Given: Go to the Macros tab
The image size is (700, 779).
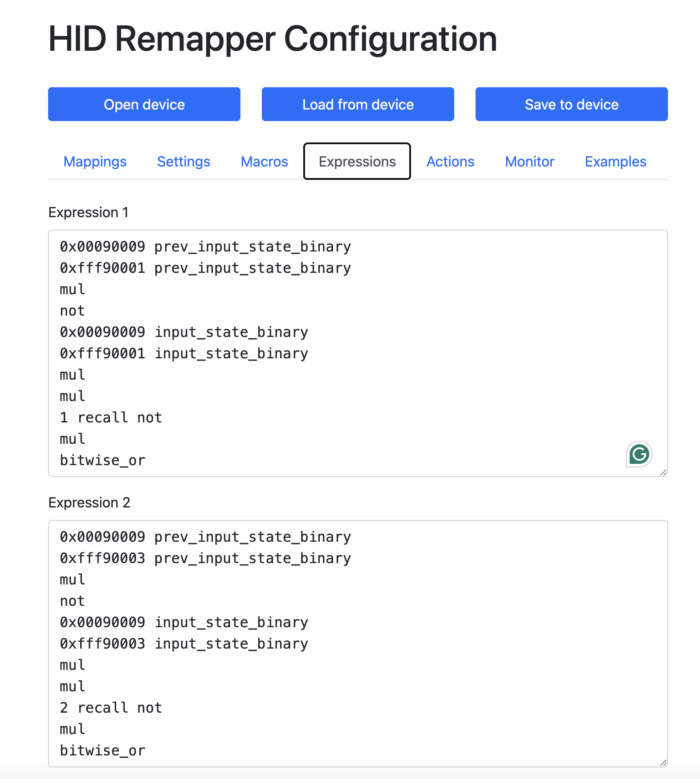Looking at the screenshot, I should pos(264,162).
